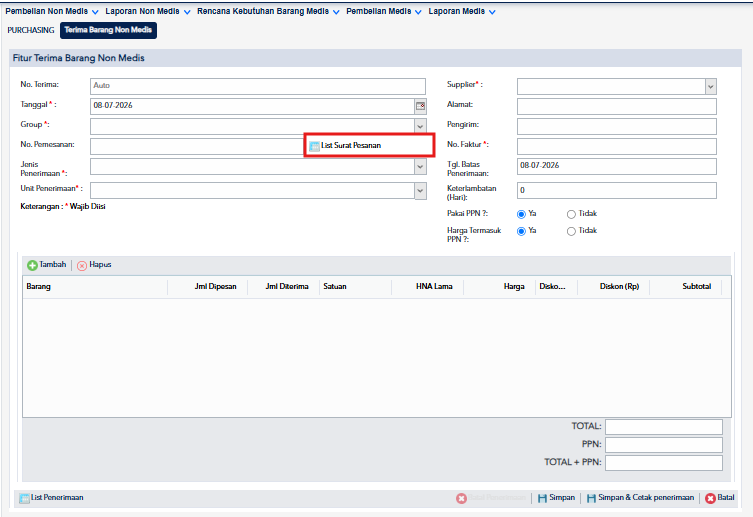Click the red Hapus delete icon
The image size is (753, 517).
(x=82, y=265)
